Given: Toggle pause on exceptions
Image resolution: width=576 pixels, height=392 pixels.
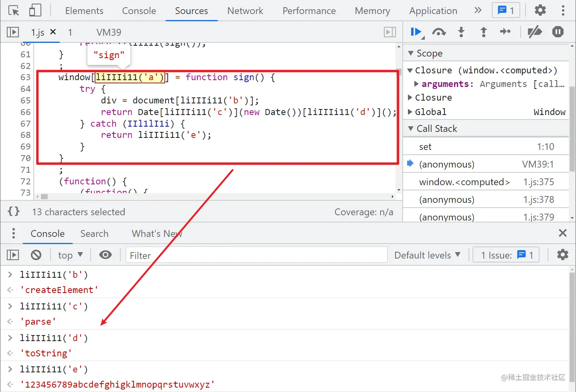Looking at the screenshot, I should 558,32.
